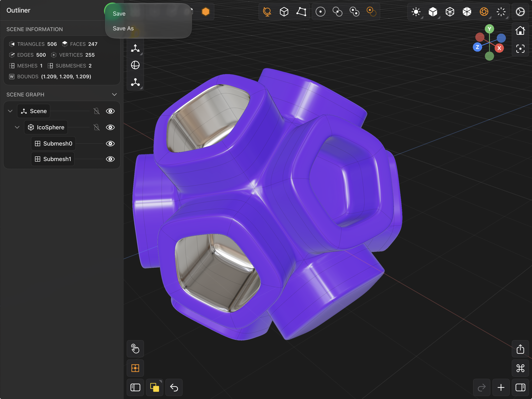Click the green Y axis on gizmo
532x399 pixels.
[x=489, y=29]
